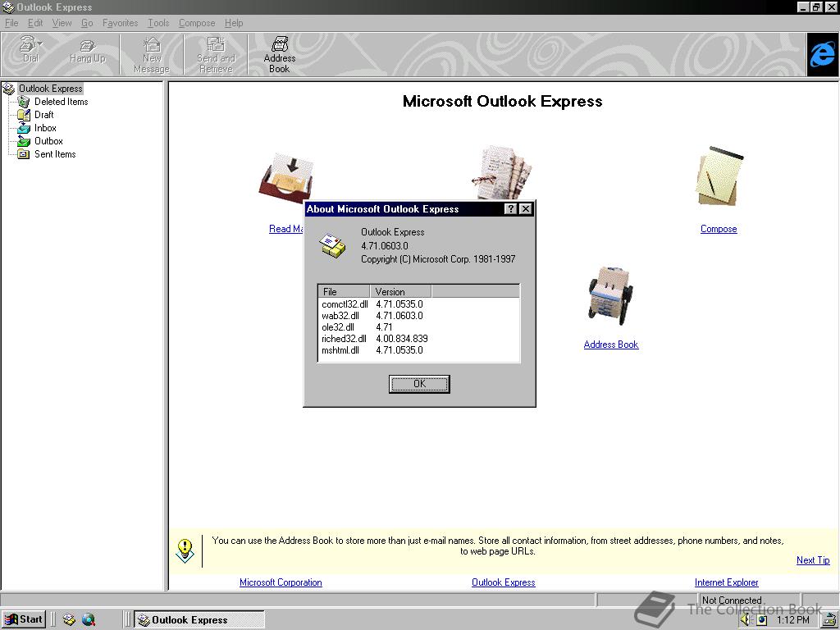The width and height of the screenshot is (840, 630).
Task: Click the Hang Up toolbar icon
Action: (x=87, y=52)
